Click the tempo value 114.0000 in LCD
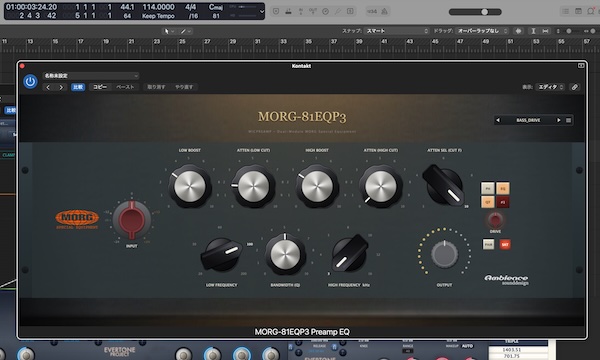Screen dimensions: 600x360 coord(158,7)
